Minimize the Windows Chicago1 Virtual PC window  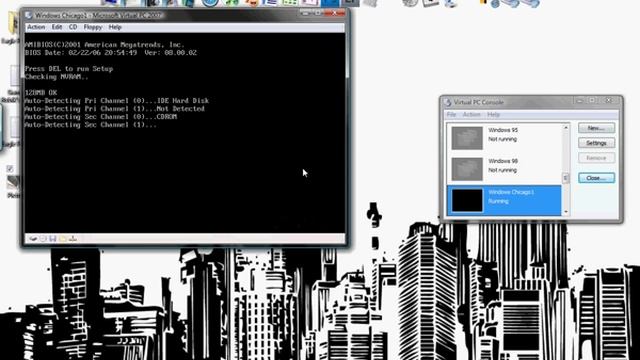[x=305, y=13]
